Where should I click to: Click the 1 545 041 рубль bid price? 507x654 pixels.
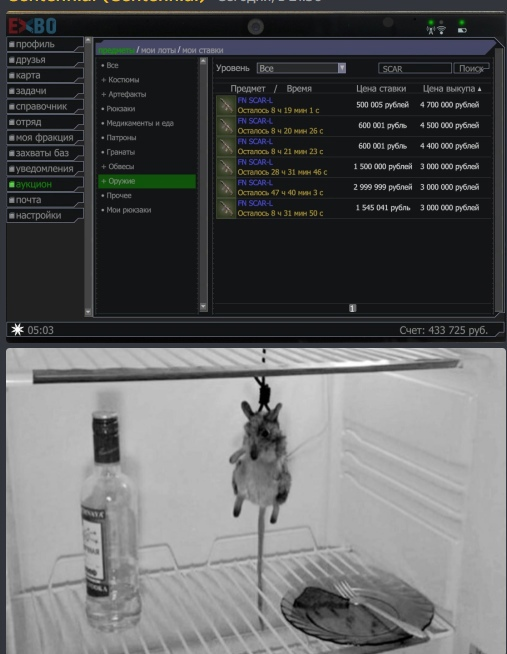(x=383, y=208)
